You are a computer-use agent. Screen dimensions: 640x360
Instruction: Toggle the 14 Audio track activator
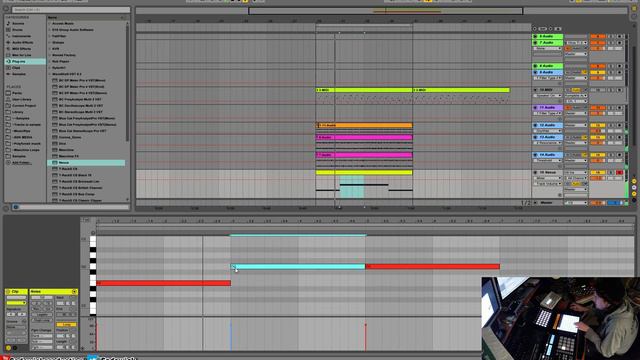click(598, 155)
